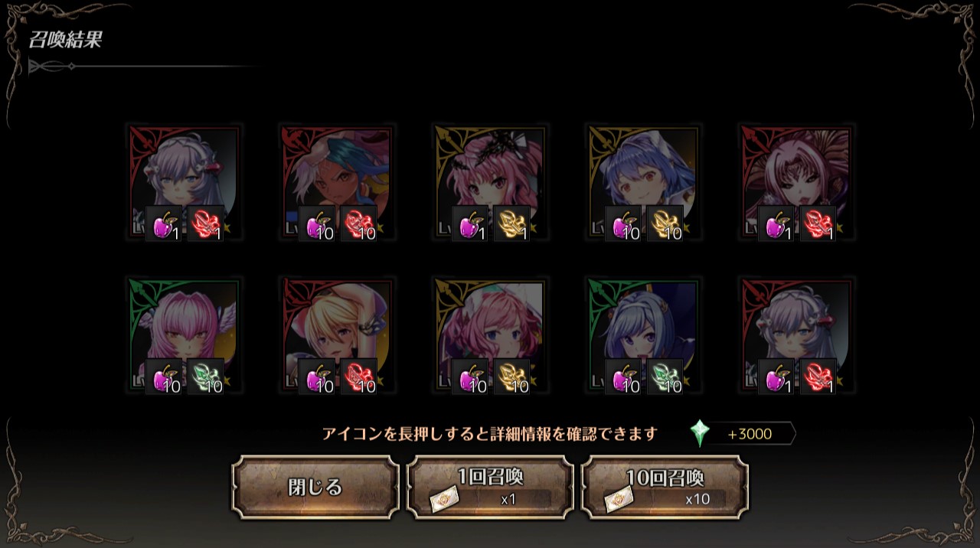Viewport: 980px width, 548px height.
Task: Open the blue-haired green-frame character in bottom row
Action: coord(643,335)
